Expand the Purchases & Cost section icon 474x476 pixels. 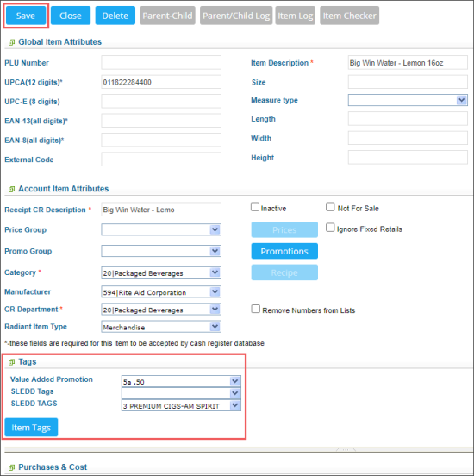[11, 467]
